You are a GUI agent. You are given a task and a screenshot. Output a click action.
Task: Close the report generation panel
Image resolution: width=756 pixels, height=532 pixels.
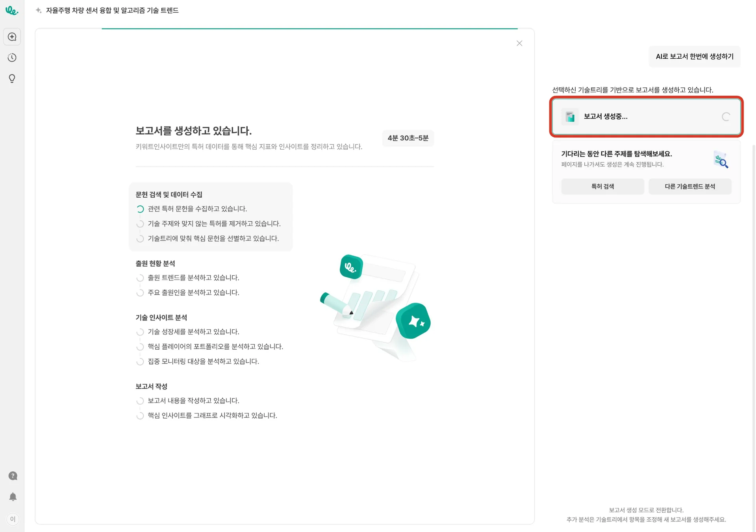coord(519,43)
